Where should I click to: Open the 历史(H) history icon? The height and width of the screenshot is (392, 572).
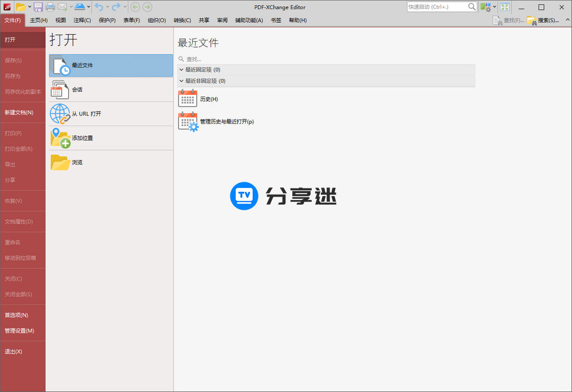[x=187, y=98]
